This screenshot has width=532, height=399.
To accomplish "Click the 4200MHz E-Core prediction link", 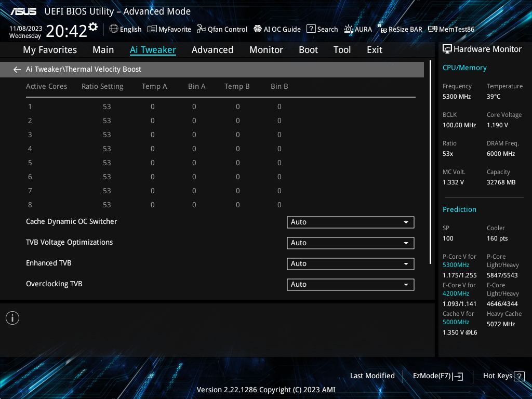I will coord(456,294).
